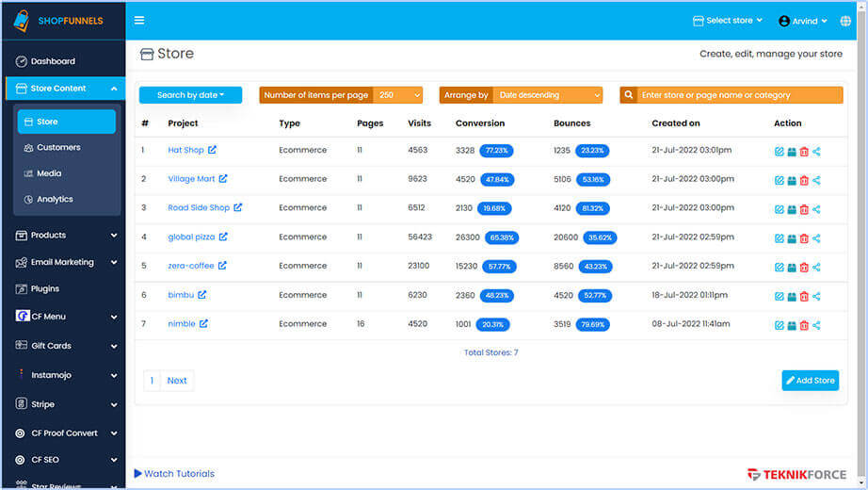Click the trash icon for nimble

(x=804, y=326)
